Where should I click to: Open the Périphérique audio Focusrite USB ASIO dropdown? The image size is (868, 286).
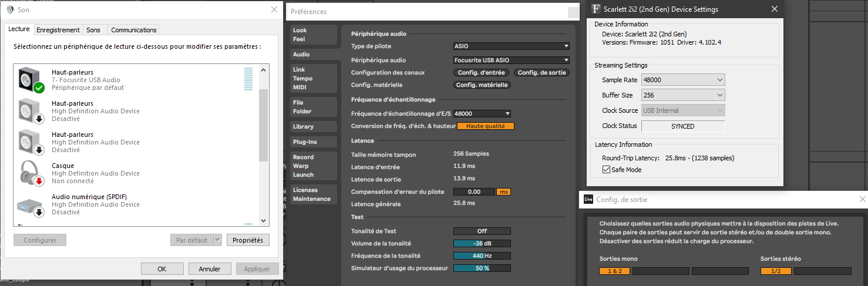512,60
